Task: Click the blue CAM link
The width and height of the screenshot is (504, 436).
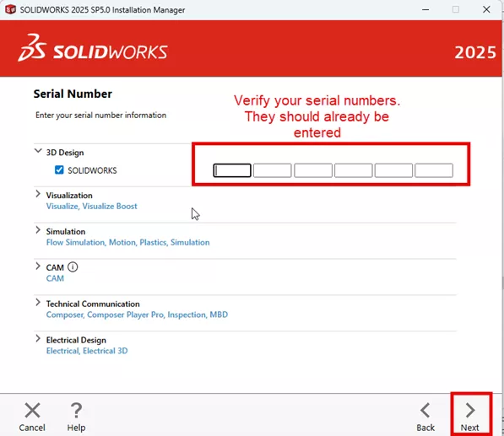Action: pos(55,278)
